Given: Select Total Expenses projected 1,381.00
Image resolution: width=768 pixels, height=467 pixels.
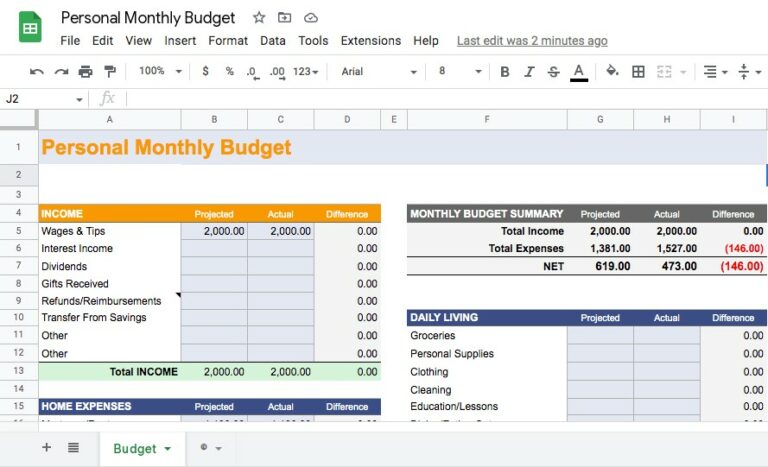Looking at the screenshot, I should click(600, 248).
